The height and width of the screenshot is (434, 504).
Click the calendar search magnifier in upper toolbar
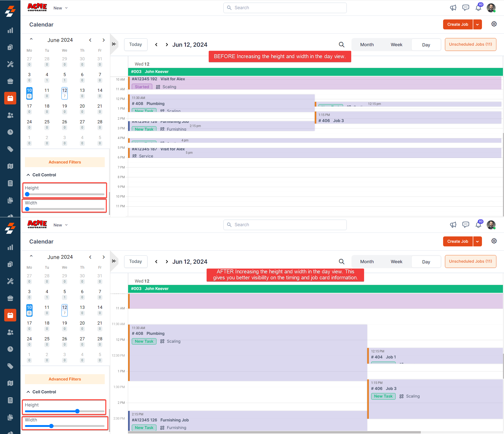(342, 45)
